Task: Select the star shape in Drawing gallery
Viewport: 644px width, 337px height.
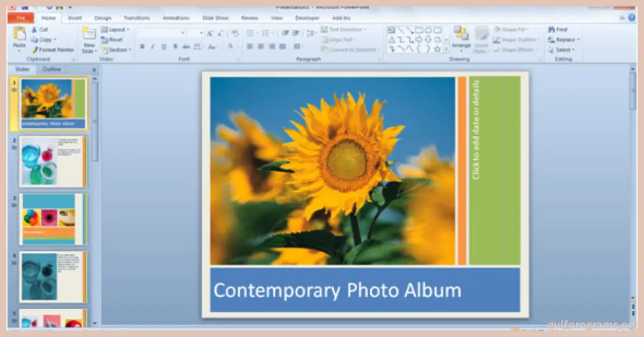Action: click(x=437, y=49)
